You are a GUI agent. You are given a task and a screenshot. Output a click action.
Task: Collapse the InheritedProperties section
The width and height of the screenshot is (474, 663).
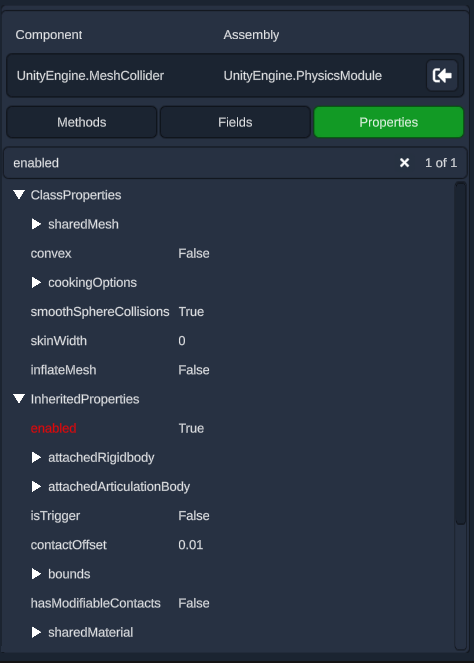tap(19, 399)
